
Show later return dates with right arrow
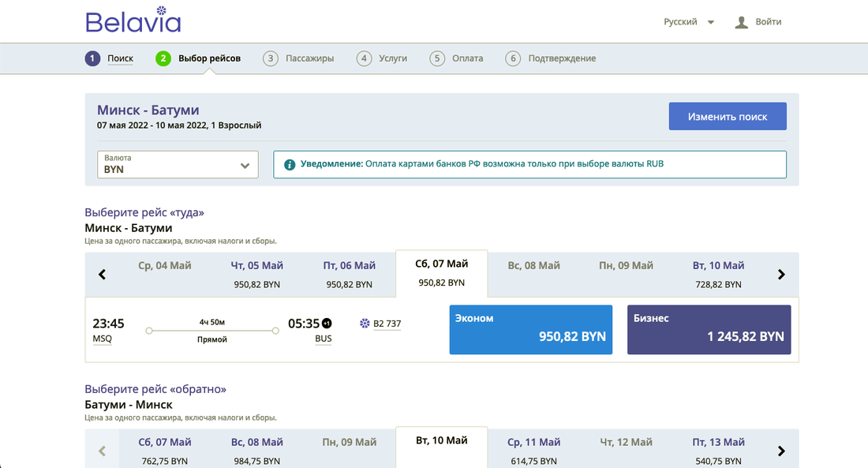pyautogui.click(x=781, y=451)
